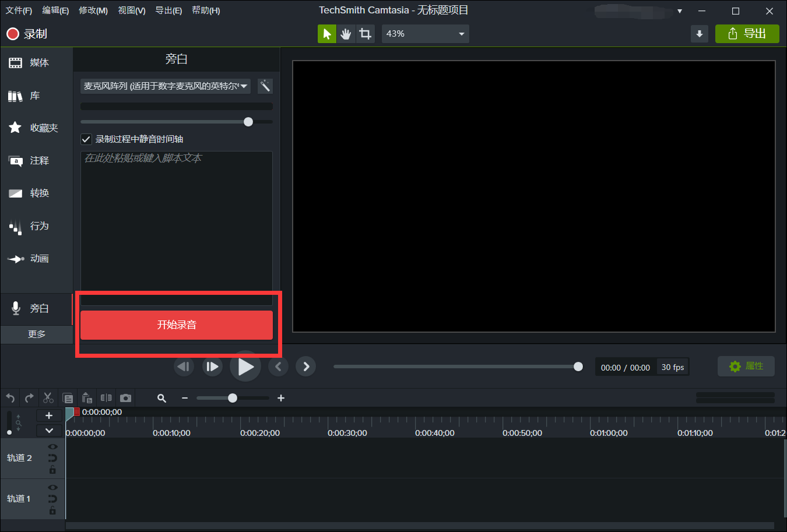Click the playback scrubber slider handle

pos(578,367)
